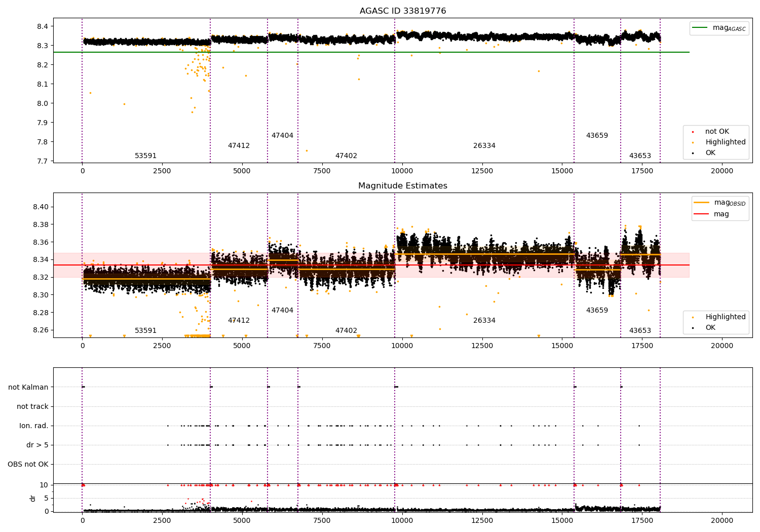Image resolution: width=760 pixels, height=532 pixels.
Task: Click the y-axis tick label '7.7'
Action: click(43, 161)
